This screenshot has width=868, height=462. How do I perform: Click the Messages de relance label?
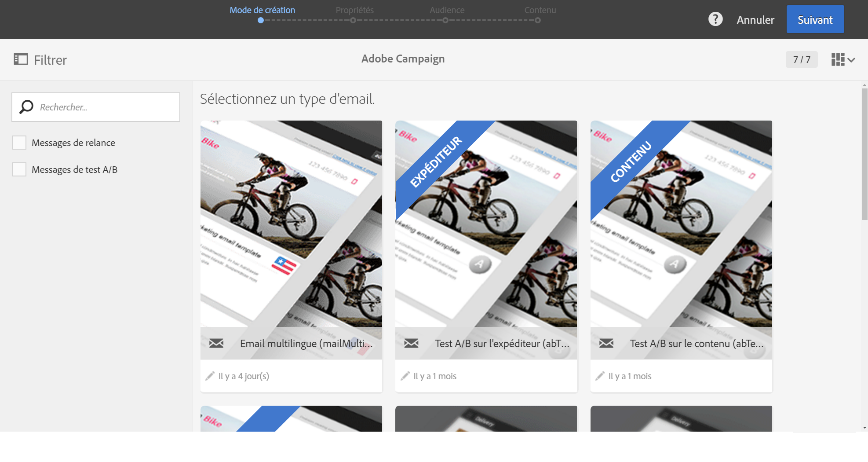[x=73, y=143]
